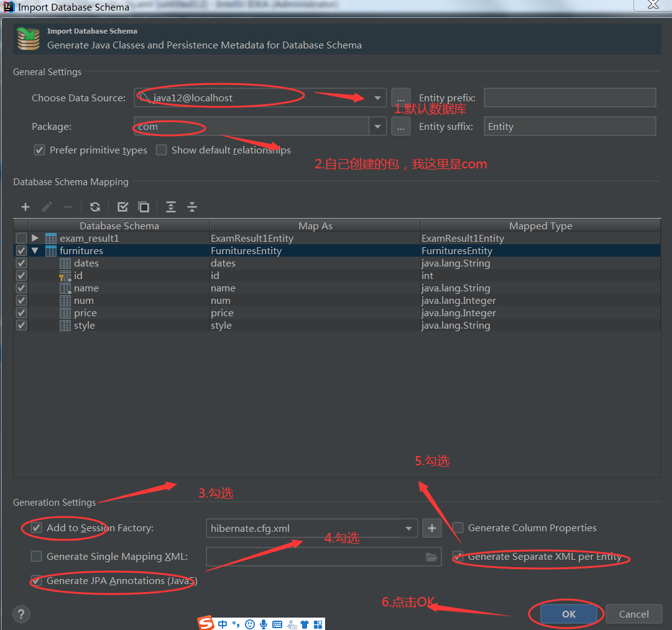Collapse the furnitures table node

[35, 251]
